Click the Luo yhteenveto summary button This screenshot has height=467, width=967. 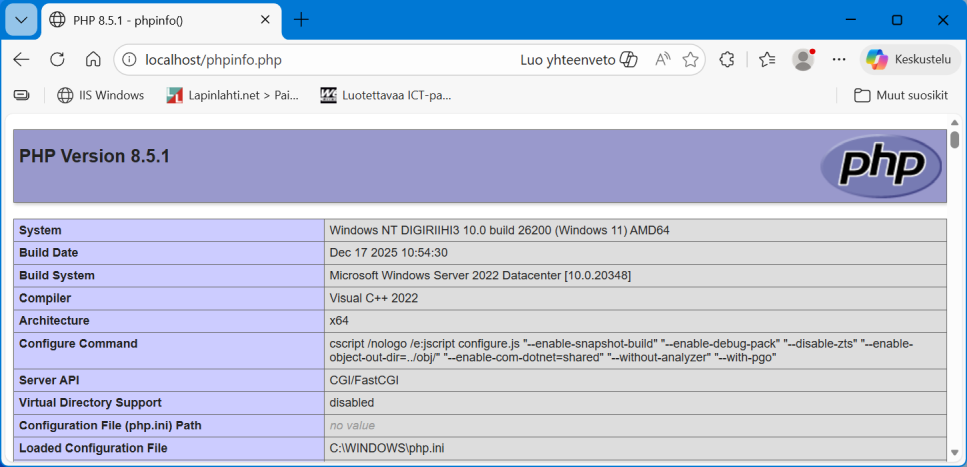579,60
